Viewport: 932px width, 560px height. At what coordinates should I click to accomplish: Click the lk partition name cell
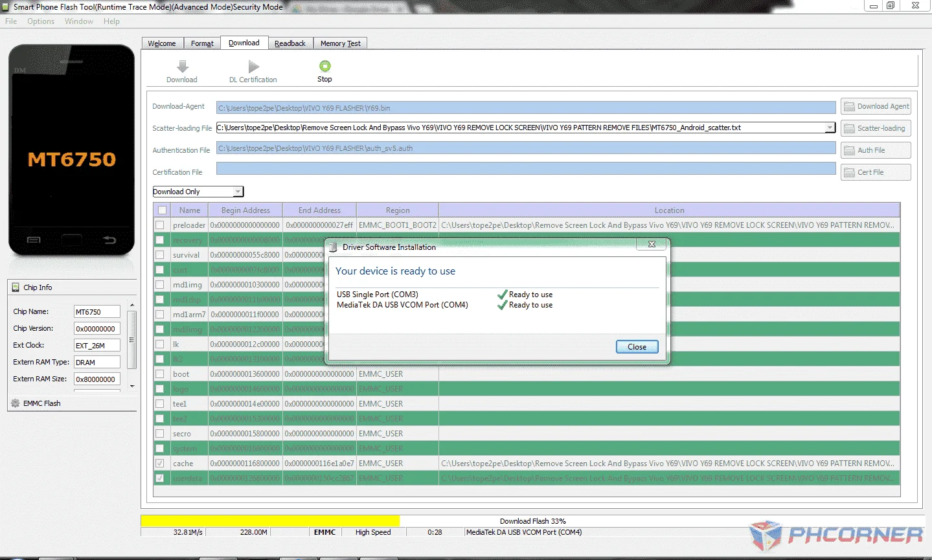pos(189,344)
